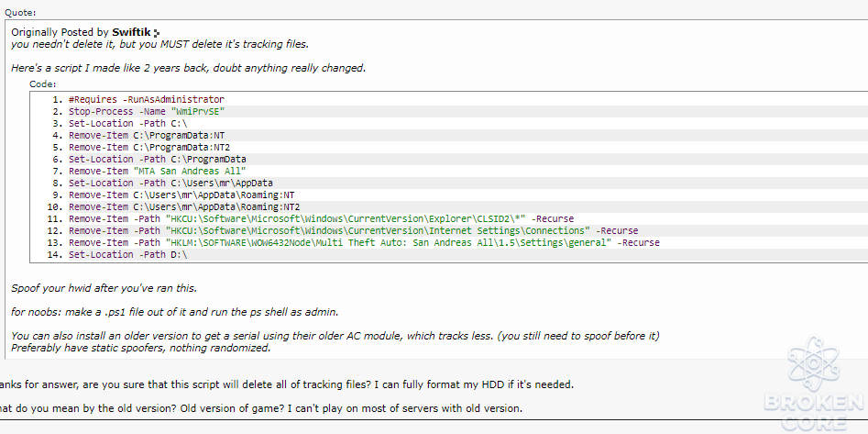Image resolution: width=868 pixels, height=434 pixels.
Task: Select code line Stop-Process -Name "WmiPrvSE"
Action: (147, 111)
